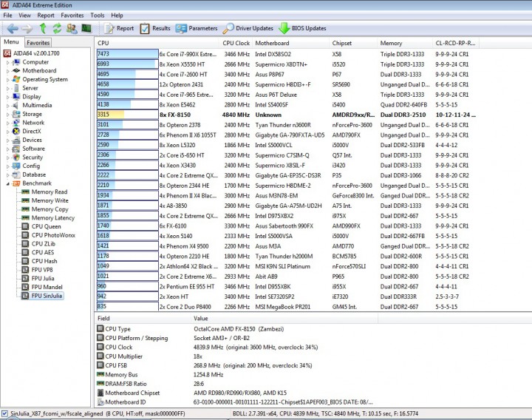
Task: Expand the Computer tree node
Action: point(7,62)
